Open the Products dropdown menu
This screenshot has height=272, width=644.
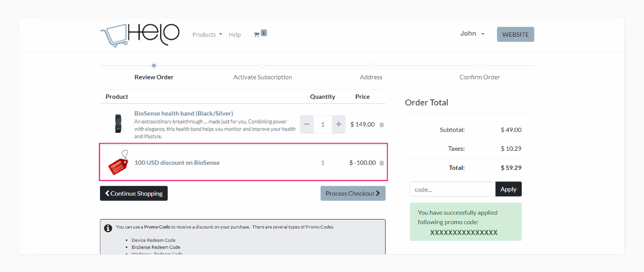(x=207, y=35)
